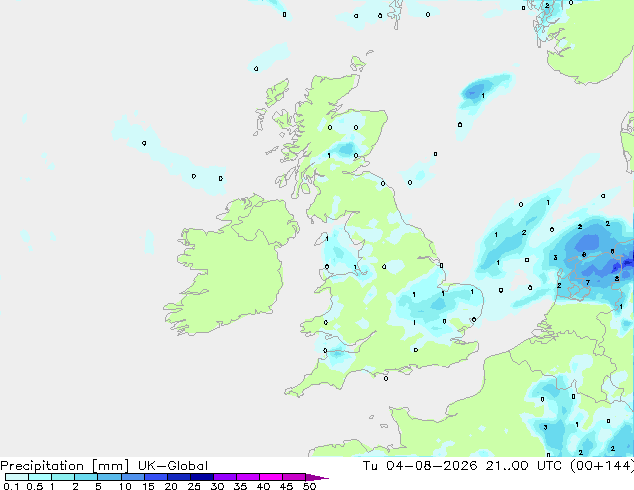The image size is (634, 490).
Task: Select the 10–15 mm legend swatch
Action: point(133,477)
